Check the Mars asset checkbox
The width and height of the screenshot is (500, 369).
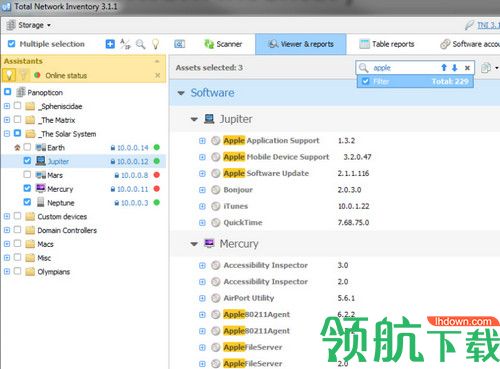[27, 174]
